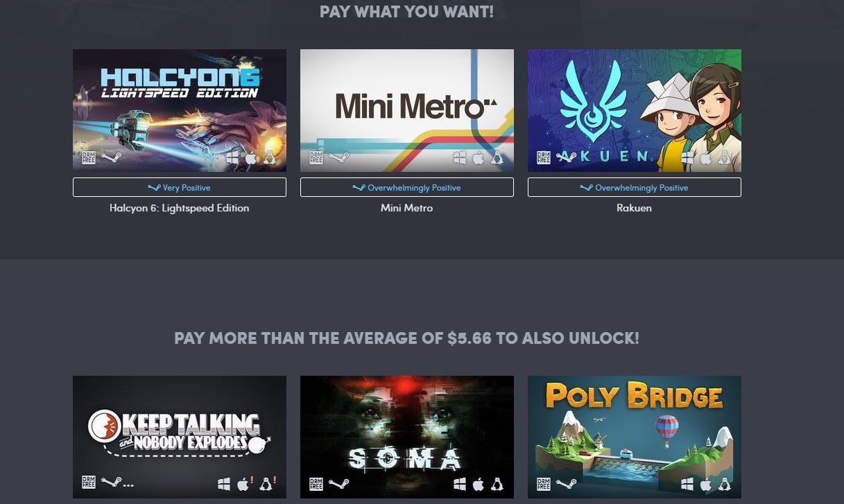Click the Windows icon on SOMA thumbnail

tap(460, 484)
